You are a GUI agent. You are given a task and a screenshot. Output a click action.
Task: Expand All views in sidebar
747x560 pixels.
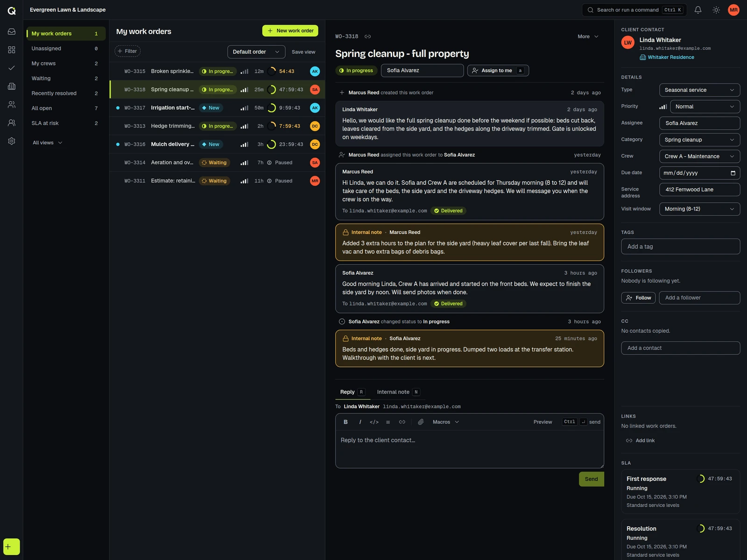(x=47, y=143)
